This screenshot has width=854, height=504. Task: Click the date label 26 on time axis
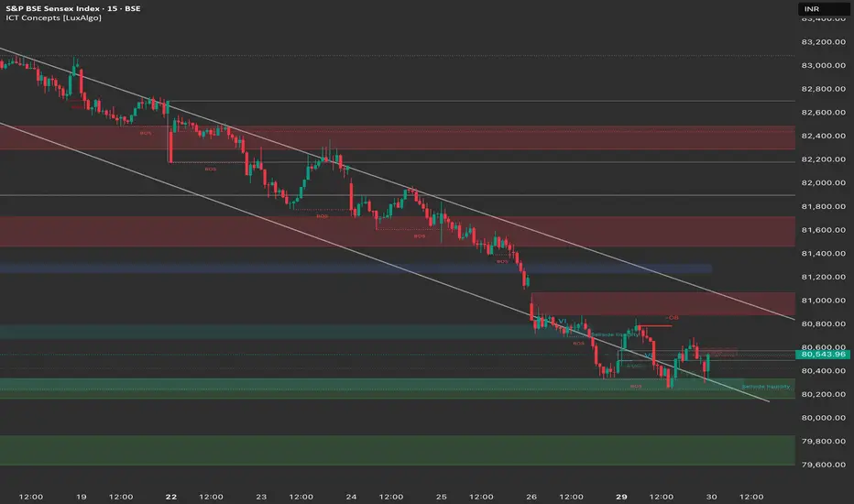click(x=530, y=497)
